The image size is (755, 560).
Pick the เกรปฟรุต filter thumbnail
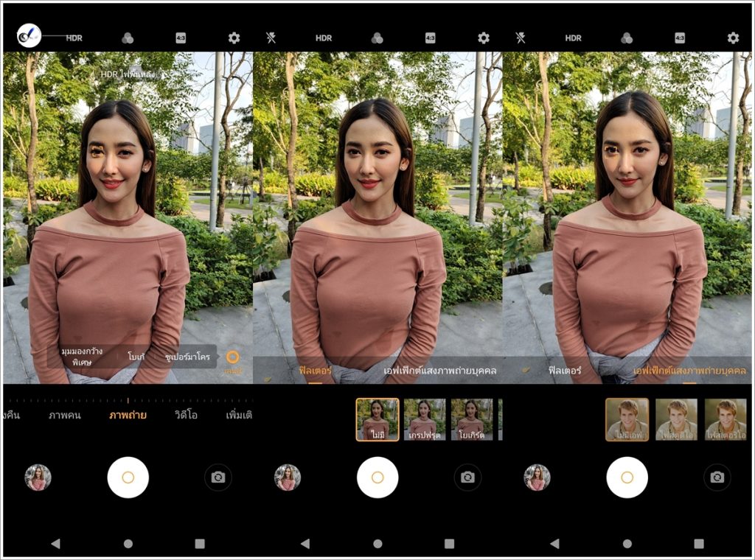(425, 419)
